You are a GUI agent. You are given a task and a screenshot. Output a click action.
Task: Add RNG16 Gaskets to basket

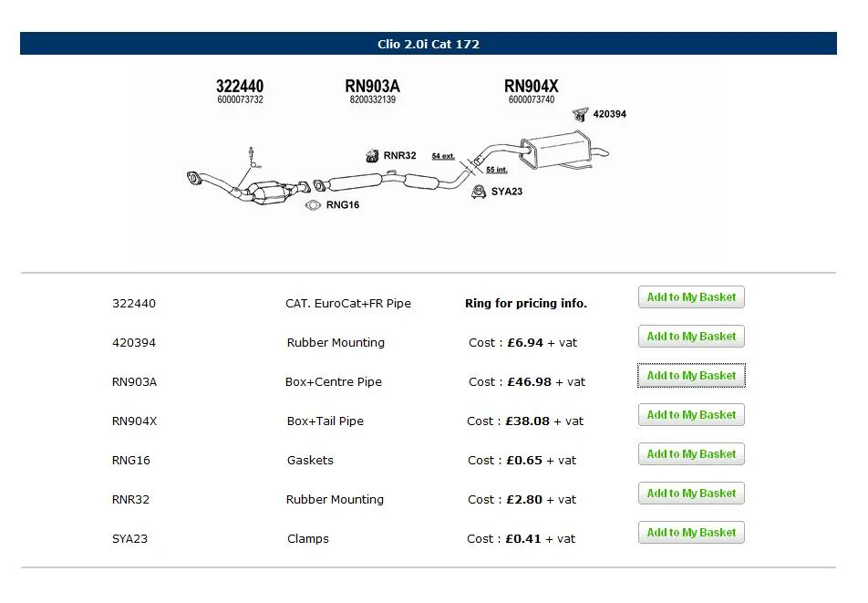691,454
